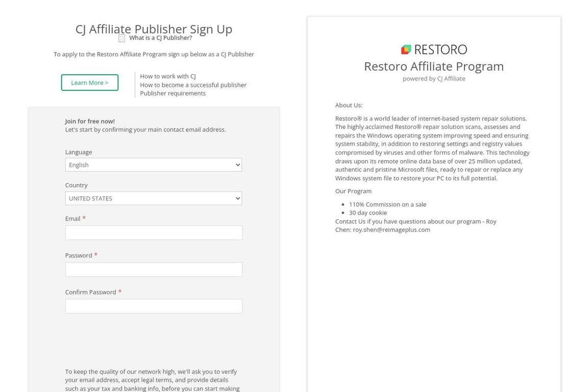The height and width of the screenshot is (392, 588).
Task: Click the 'CJ Affiliate Publisher Sign Up' heading
Action: (x=154, y=29)
